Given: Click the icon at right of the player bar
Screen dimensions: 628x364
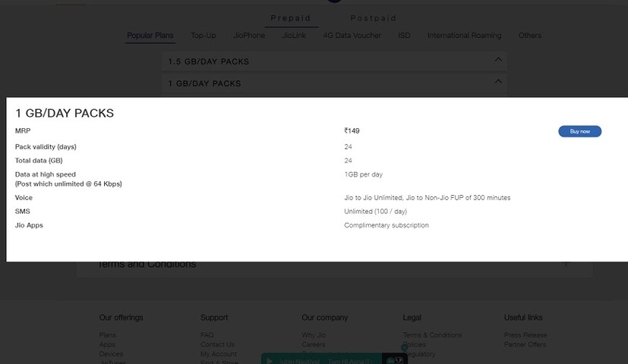Looking at the screenshot, I should click(x=395, y=360).
